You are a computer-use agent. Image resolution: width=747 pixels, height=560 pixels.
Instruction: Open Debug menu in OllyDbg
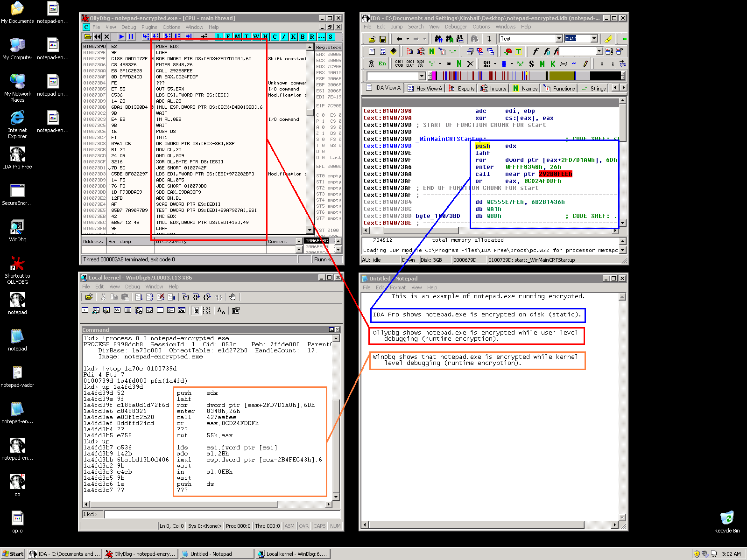coord(129,27)
